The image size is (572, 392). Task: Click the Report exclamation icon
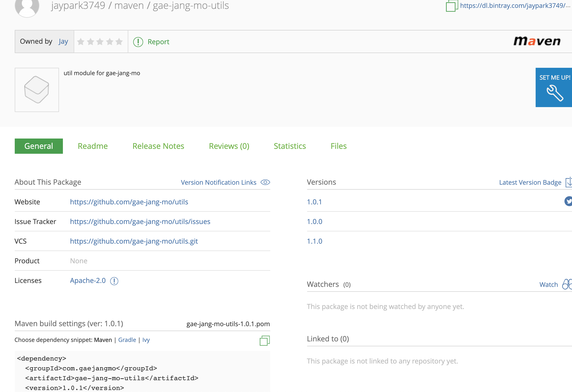(138, 42)
